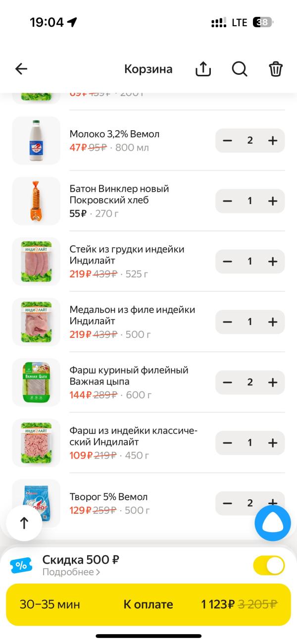Disable the Скидка 500 ₽ toggle
Viewport: 297px width, 644px height.
(x=269, y=565)
